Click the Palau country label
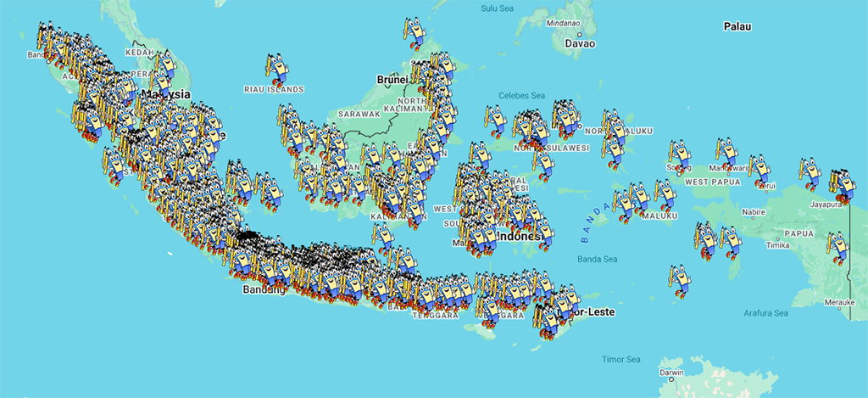The width and height of the screenshot is (868, 398). coord(738,26)
